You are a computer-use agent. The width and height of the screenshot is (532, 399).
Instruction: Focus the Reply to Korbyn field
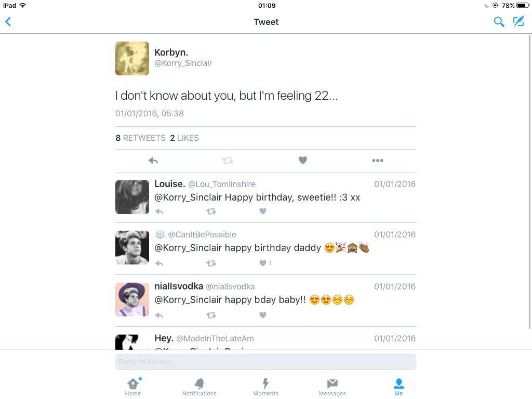pos(265,362)
